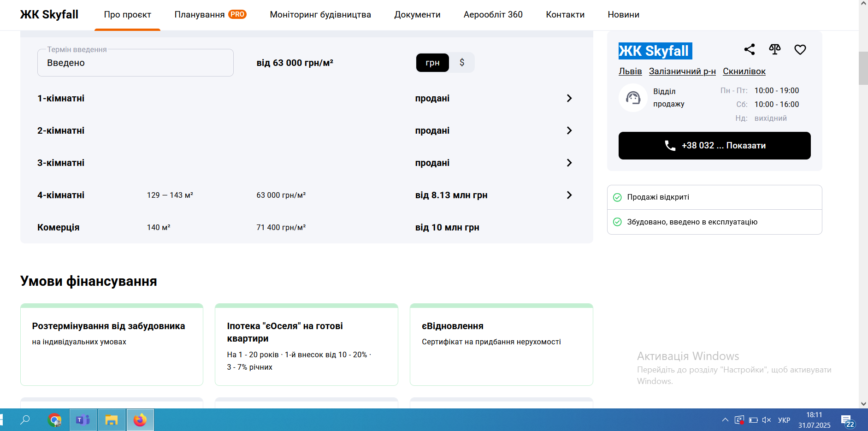
Task: Click the page vertical scrollbar thumb
Action: click(863, 68)
